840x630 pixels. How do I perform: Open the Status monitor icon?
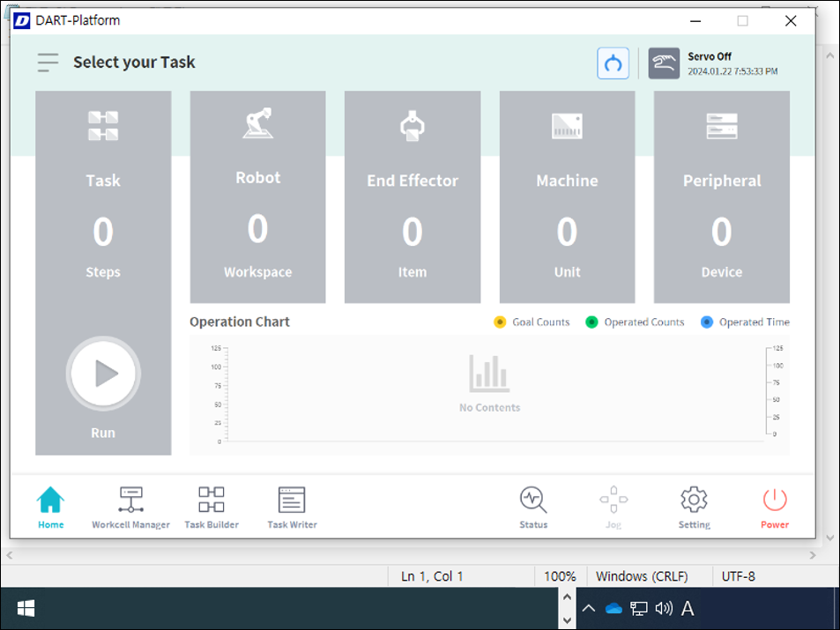533,508
